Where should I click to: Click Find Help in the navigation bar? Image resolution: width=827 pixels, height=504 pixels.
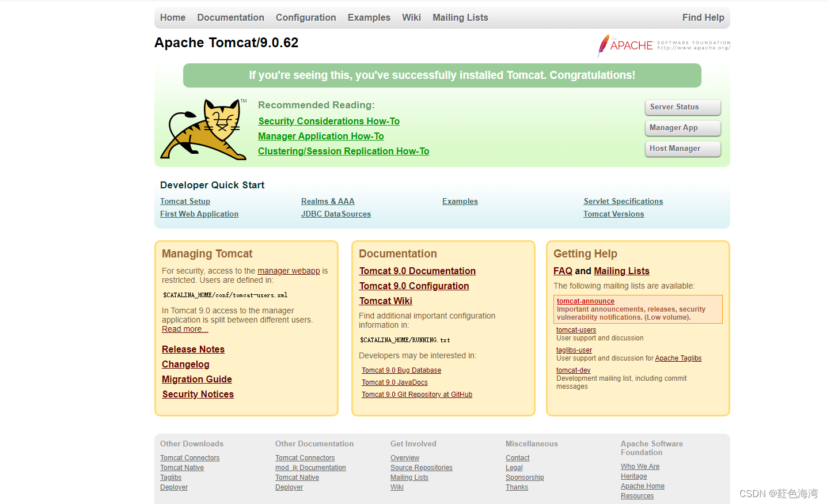click(703, 18)
